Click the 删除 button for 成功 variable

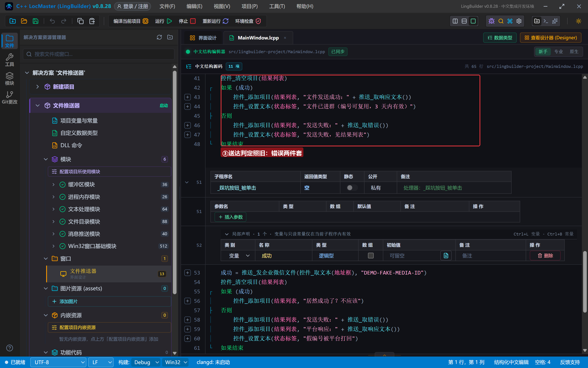(x=545, y=256)
